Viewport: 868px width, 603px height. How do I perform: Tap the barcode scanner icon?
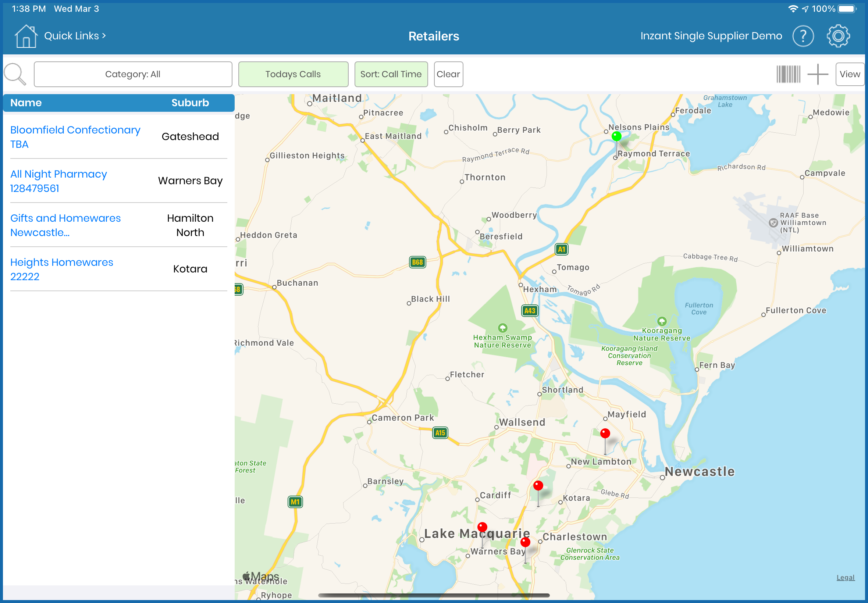(x=788, y=74)
